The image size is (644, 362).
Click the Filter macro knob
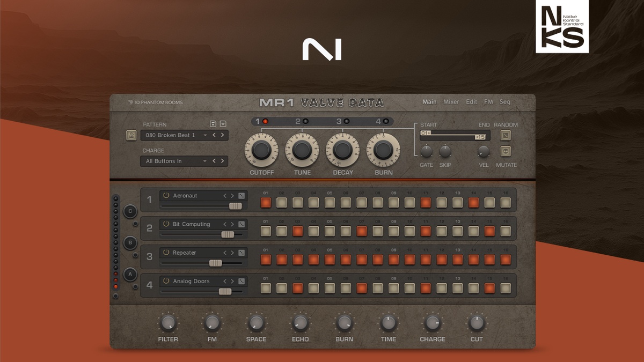coord(168,323)
